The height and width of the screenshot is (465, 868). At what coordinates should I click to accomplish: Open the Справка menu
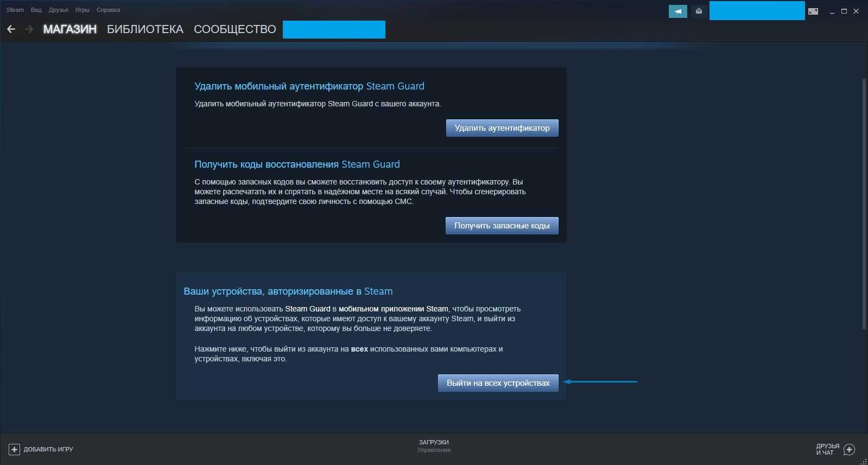pyautogui.click(x=108, y=10)
